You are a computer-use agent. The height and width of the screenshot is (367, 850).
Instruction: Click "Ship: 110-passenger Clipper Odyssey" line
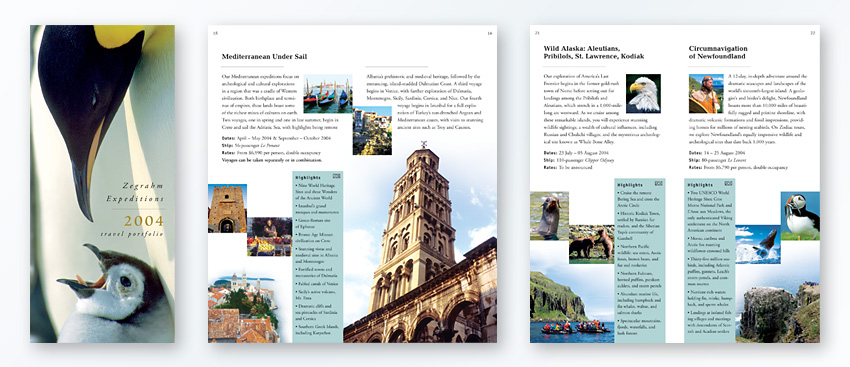coord(579,160)
